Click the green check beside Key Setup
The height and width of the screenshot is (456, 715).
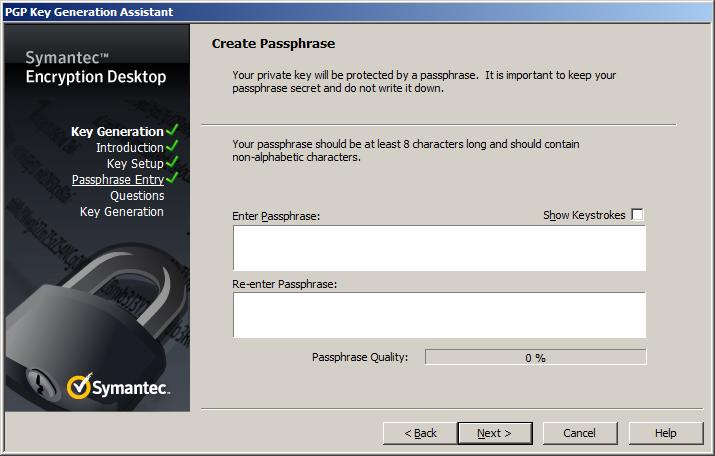172,162
